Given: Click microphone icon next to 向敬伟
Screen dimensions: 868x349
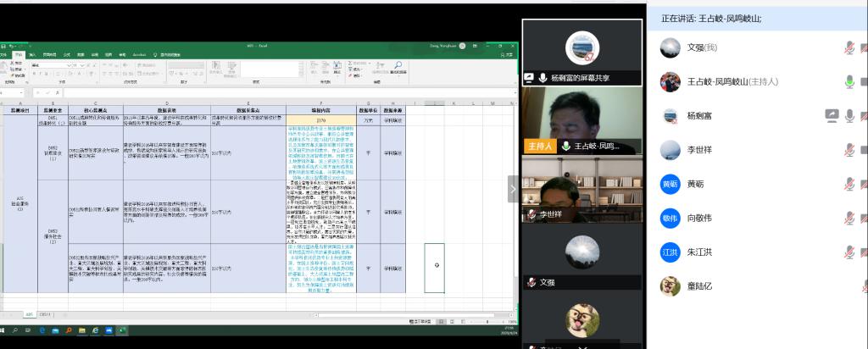Looking at the screenshot, I should [849, 218].
